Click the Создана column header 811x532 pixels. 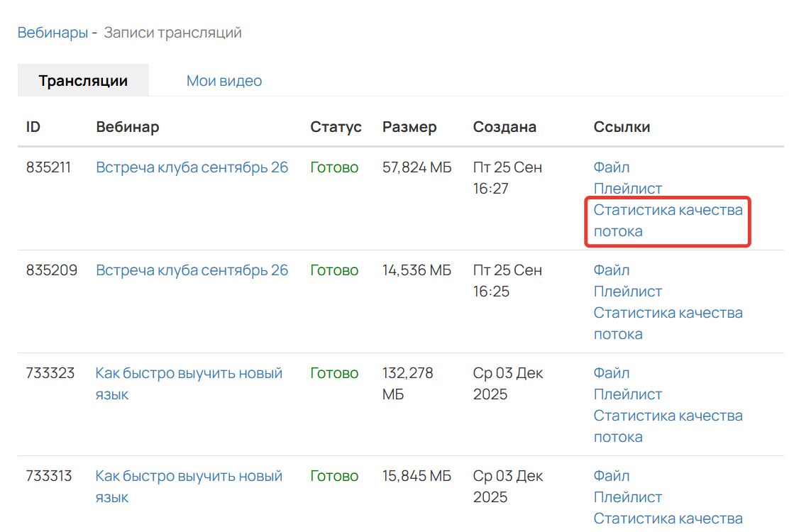[504, 127]
